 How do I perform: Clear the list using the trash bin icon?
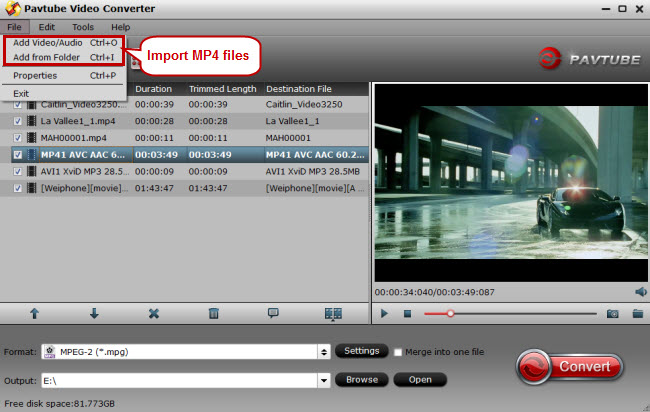[213, 313]
